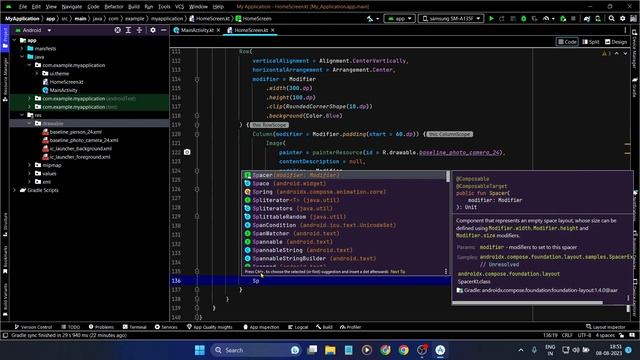This screenshot has height=360, width=640.
Task: Switch editor to Code view
Action: pyautogui.click(x=567, y=42)
